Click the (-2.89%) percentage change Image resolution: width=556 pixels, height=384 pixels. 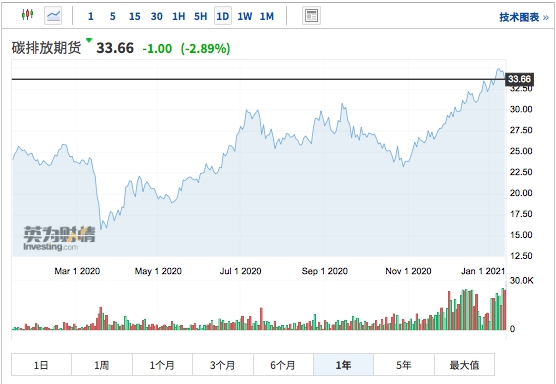click(205, 49)
